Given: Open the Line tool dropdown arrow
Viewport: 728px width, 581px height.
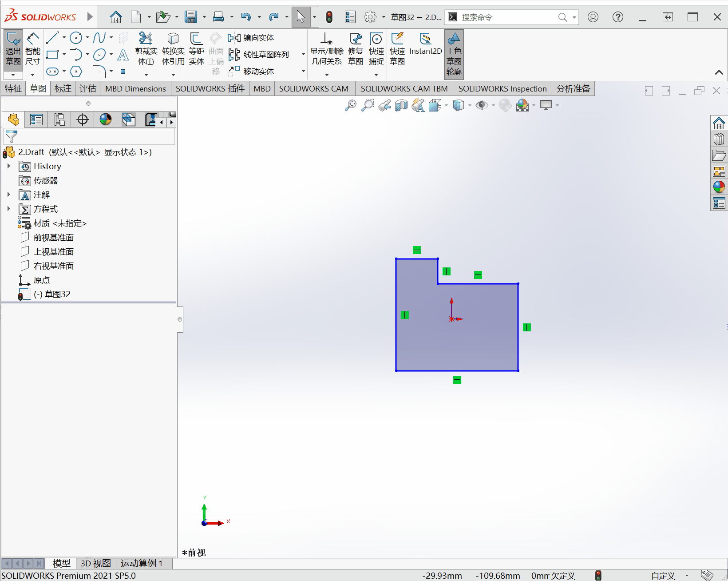Looking at the screenshot, I should [64, 38].
